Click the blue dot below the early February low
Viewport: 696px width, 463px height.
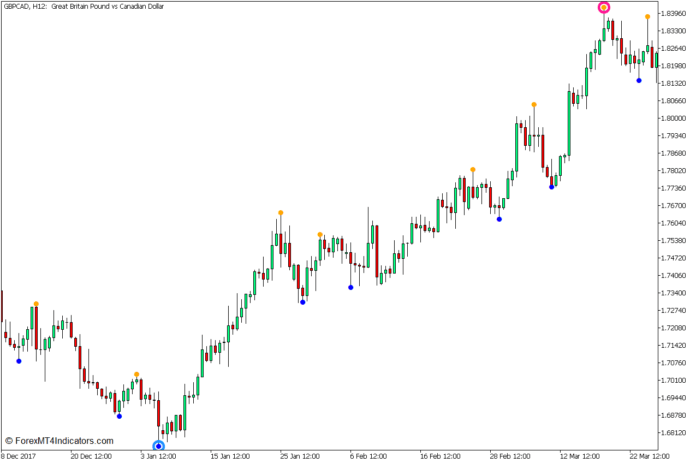point(350,288)
